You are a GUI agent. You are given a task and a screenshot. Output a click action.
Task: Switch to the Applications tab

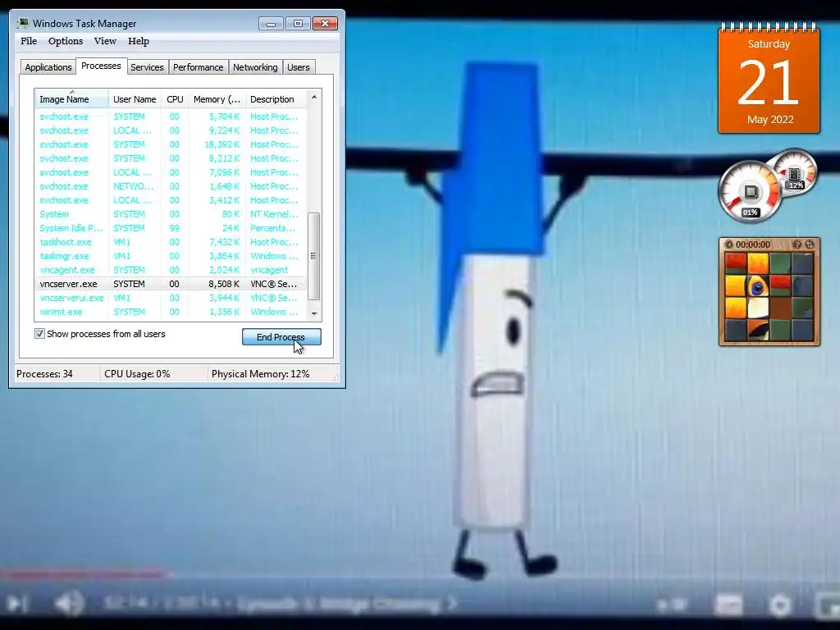pos(48,67)
